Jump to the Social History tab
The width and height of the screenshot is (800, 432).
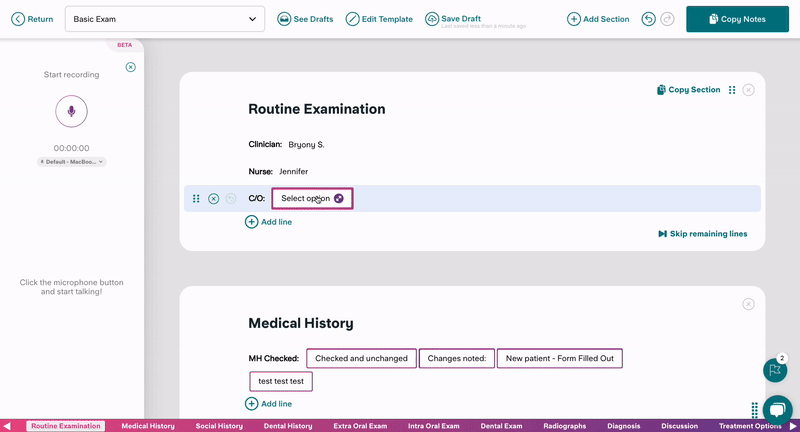(219, 426)
